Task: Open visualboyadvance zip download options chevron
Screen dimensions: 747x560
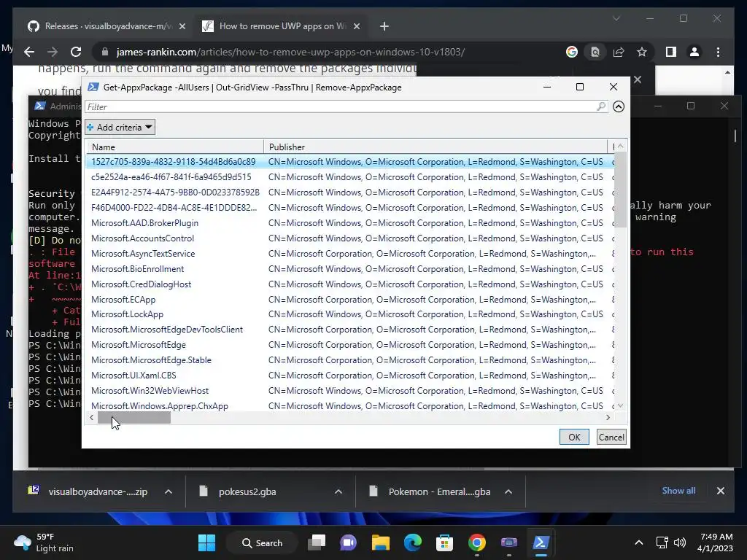Action: [x=169, y=491]
